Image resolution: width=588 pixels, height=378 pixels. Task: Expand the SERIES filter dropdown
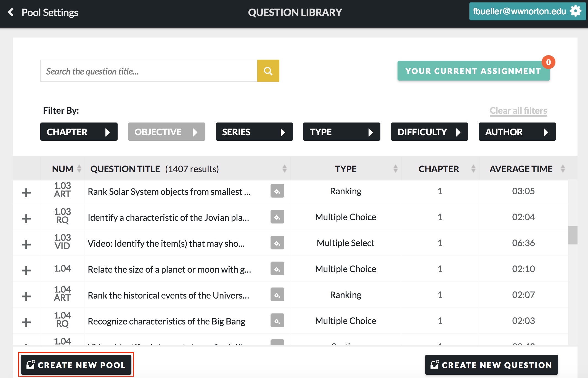pos(254,132)
